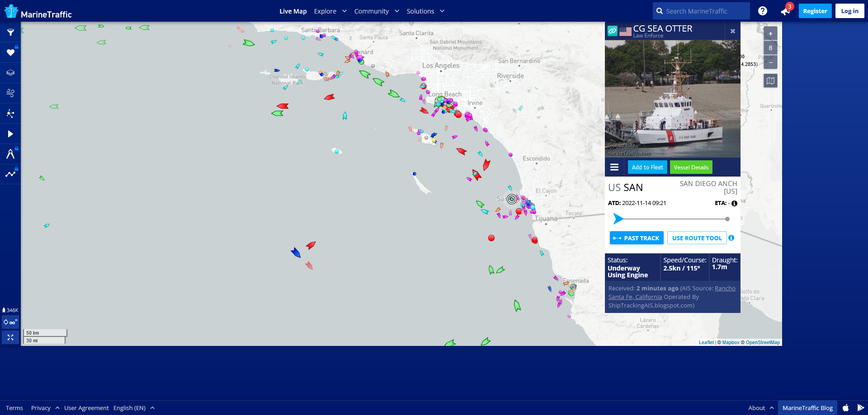The image size is (868, 415).
Task: Click the zoom level 8 indicator
Action: (771, 48)
